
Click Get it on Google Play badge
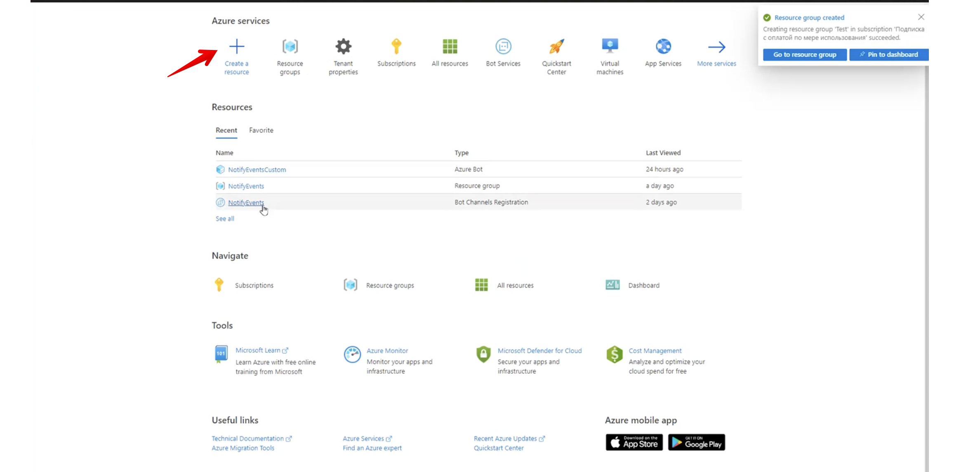click(697, 442)
